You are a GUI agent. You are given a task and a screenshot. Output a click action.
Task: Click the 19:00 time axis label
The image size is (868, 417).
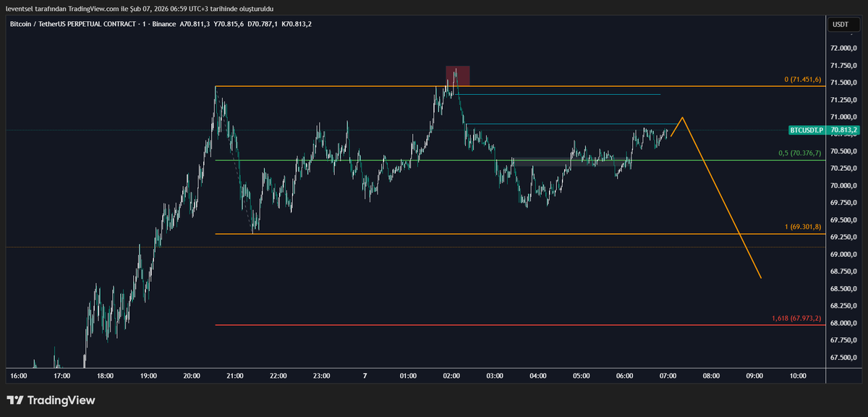pos(149,376)
